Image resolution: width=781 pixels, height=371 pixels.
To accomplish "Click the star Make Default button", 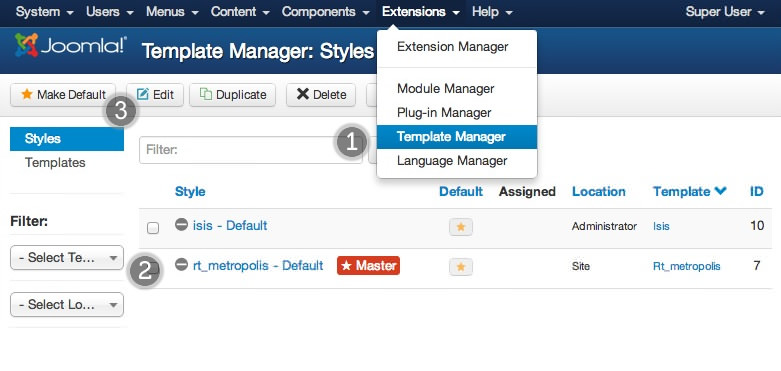I will (x=63, y=95).
